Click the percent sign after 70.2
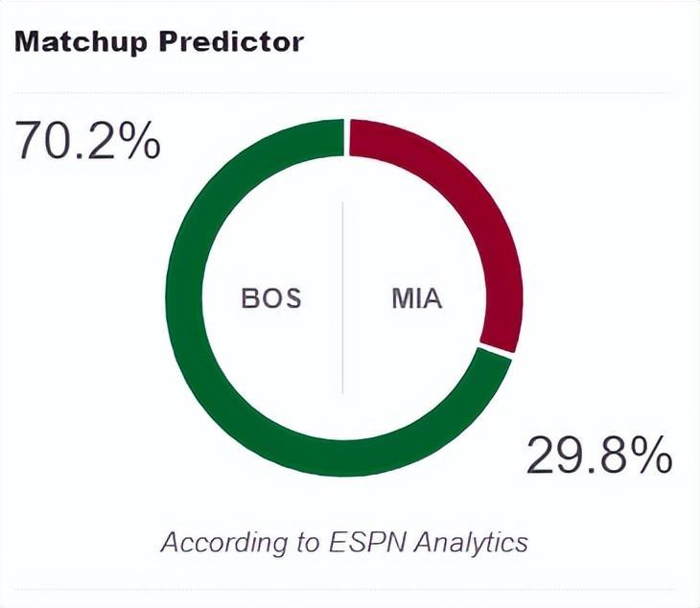The height and width of the screenshot is (608, 700). click(141, 140)
